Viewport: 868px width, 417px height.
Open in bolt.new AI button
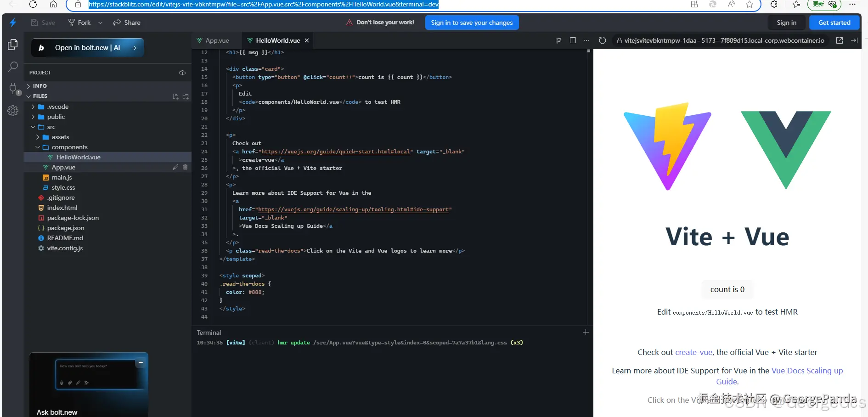[88, 48]
